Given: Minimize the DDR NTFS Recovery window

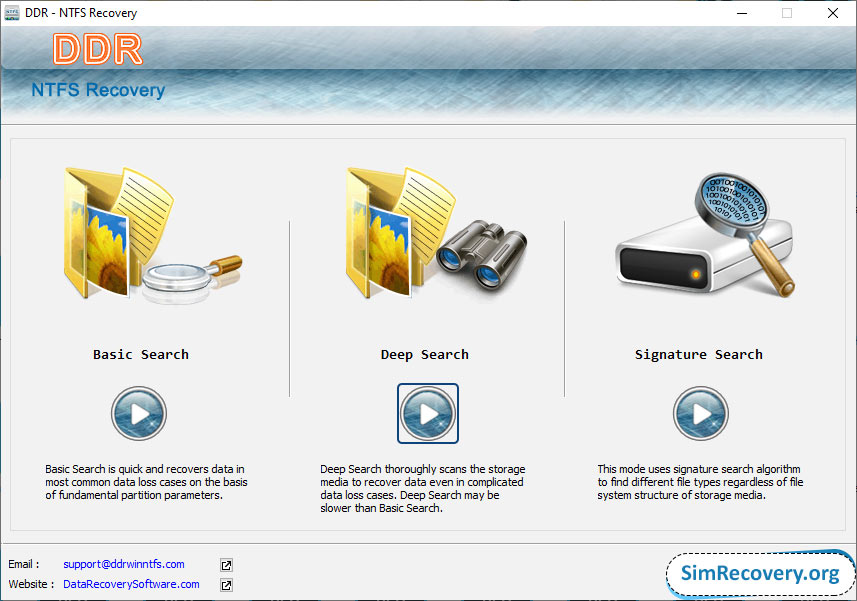Looking at the screenshot, I should click(741, 13).
